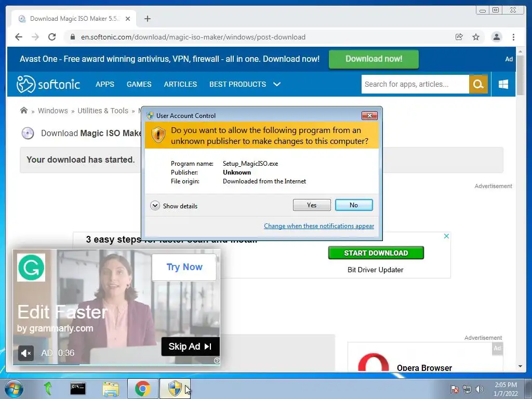This screenshot has width=532, height=399.
Task: Open Chrome three-dot menu
Action: coord(513,37)
